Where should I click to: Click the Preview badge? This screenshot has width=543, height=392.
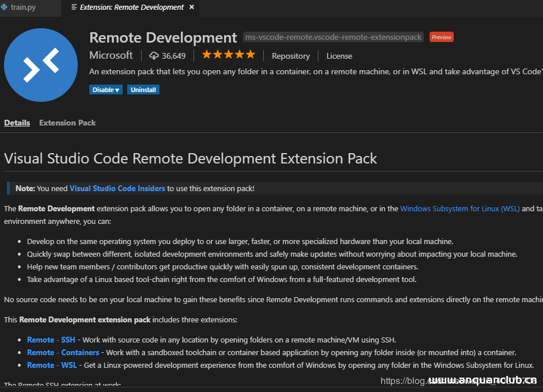441,37
